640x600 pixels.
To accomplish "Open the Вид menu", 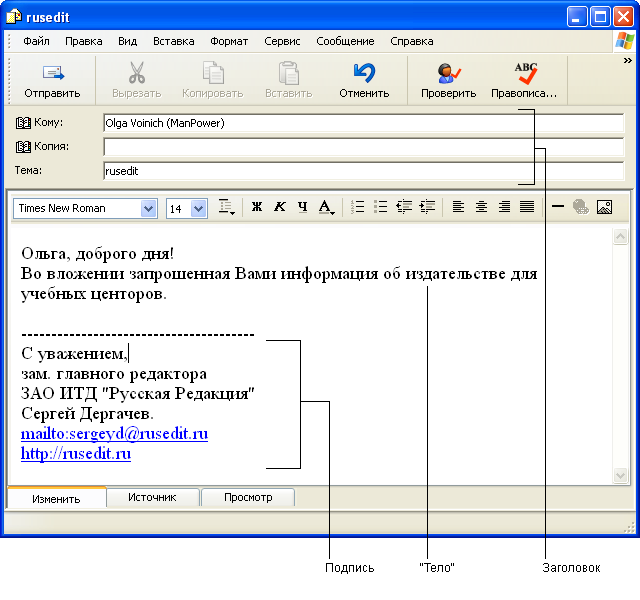I will 127,41.
